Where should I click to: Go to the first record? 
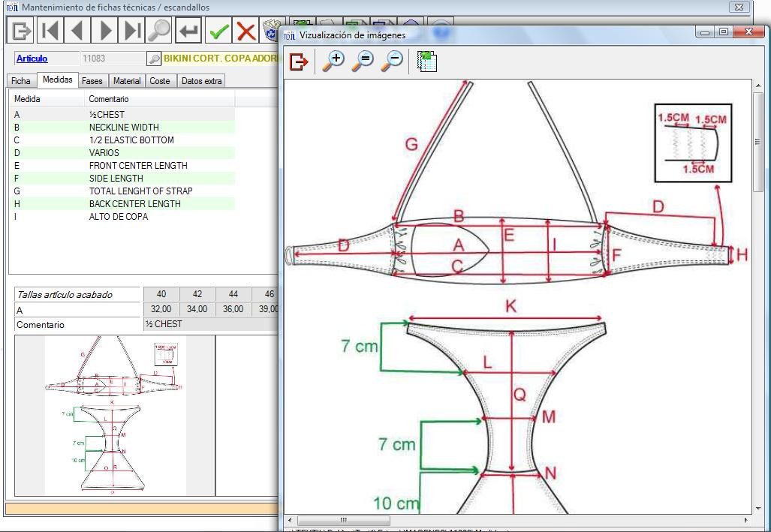pos(50,31)
